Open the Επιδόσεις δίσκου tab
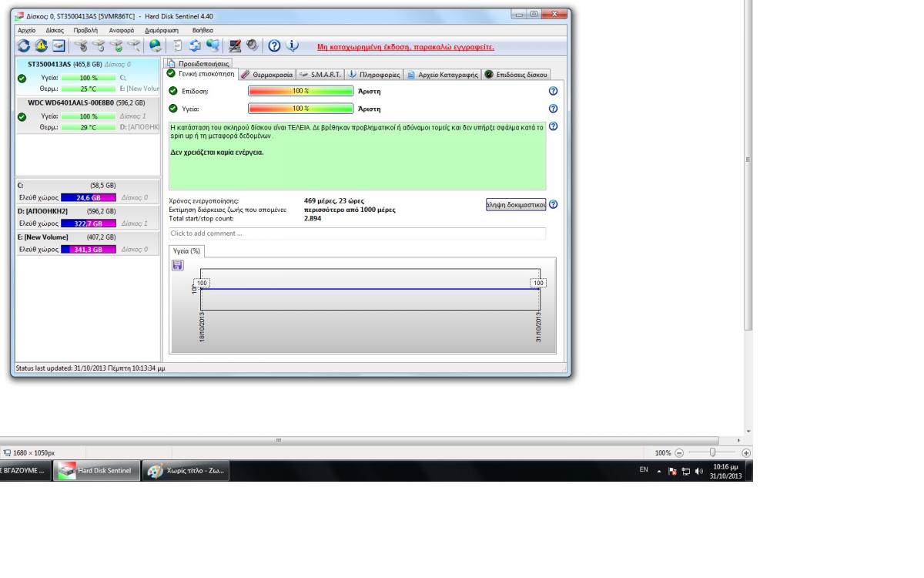The height and width of the screenshot is (578, 924). click(x=516, y=75)
